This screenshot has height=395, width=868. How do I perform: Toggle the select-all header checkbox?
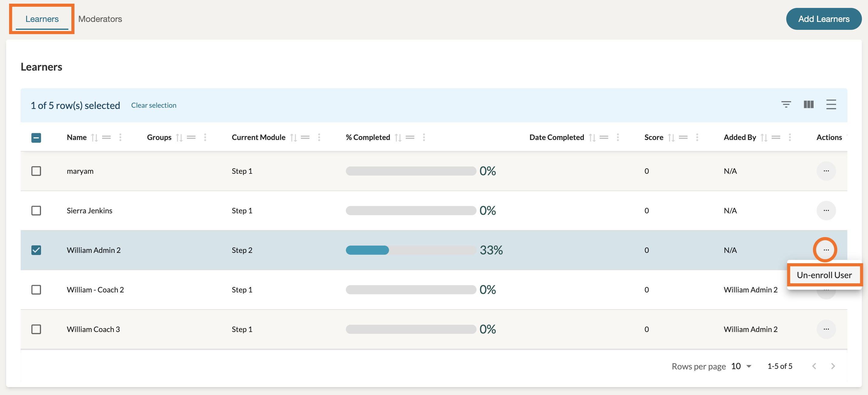click(x=36, y=138)
